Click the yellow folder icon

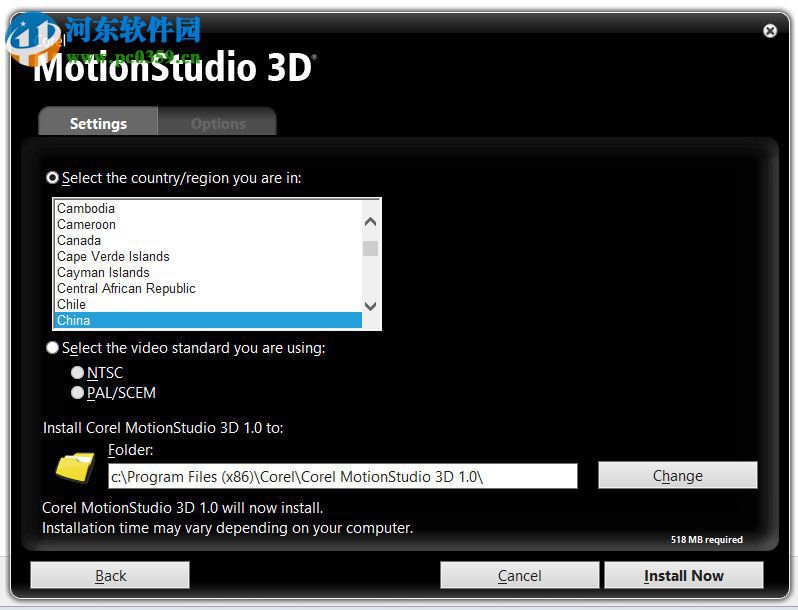click(75, 467)
